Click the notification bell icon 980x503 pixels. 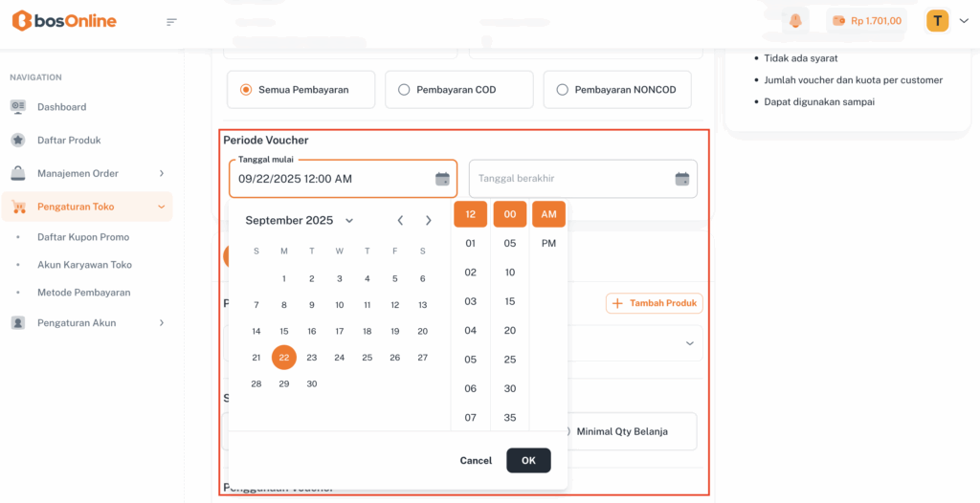794,21
